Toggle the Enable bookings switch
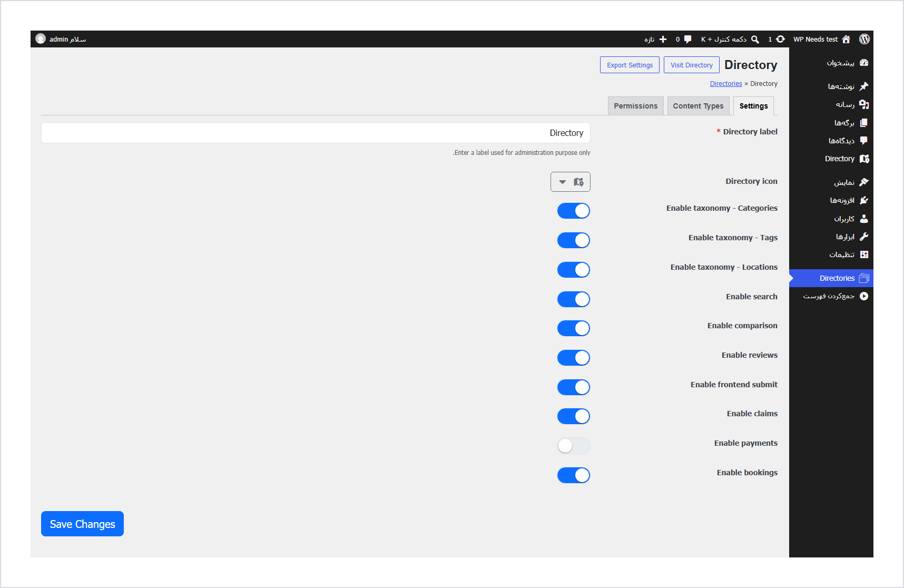Viewport: 904px width, 588px height. 574,475
